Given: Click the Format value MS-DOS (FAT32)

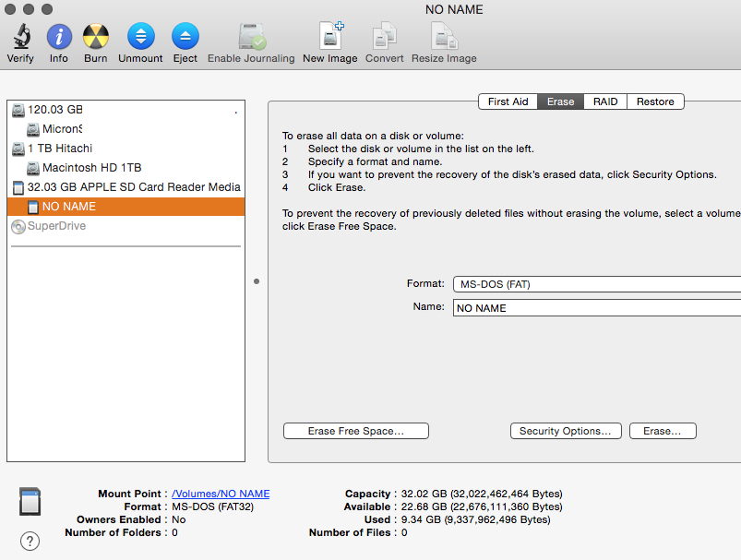Looking at the screenshot, I should coord(212,507).
